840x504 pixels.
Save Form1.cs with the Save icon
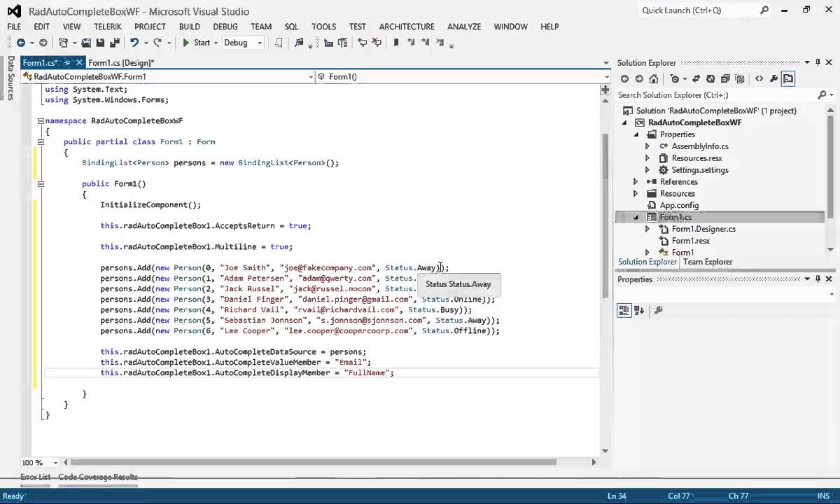point(100,43)
